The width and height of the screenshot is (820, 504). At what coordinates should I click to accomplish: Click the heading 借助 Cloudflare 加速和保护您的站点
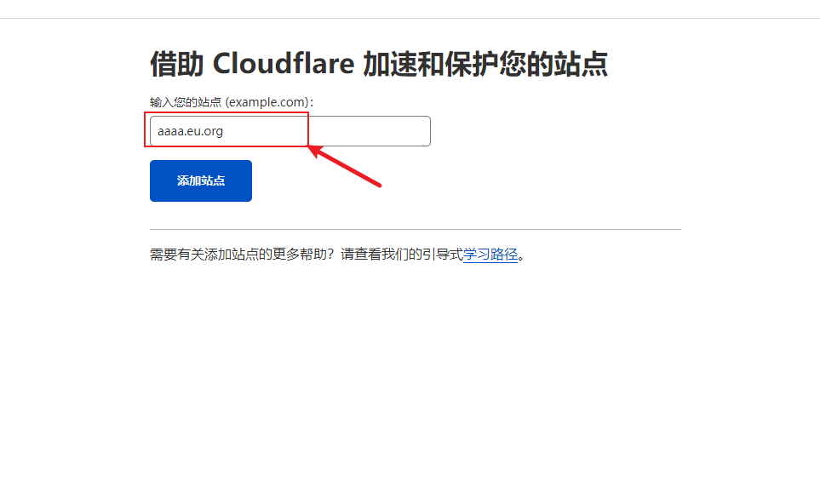click(379, 65)
